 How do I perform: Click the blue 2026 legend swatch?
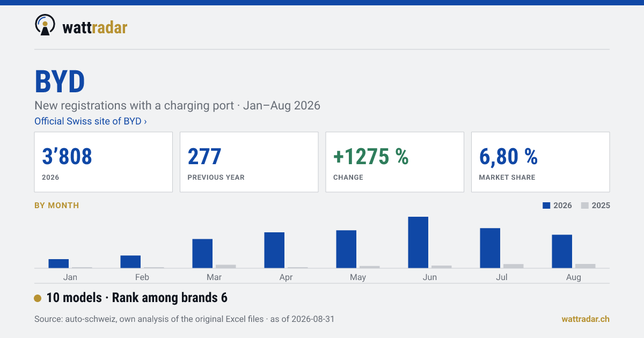click(547, 205)
